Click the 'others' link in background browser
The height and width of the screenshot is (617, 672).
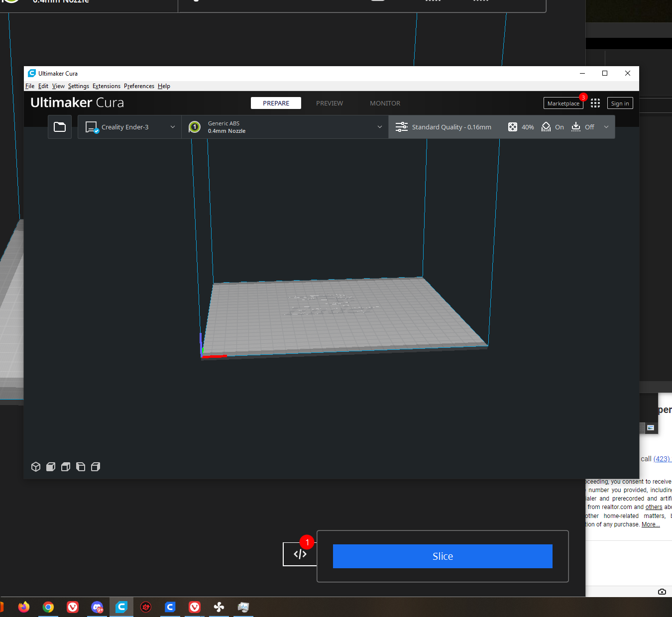click(654, 507)
